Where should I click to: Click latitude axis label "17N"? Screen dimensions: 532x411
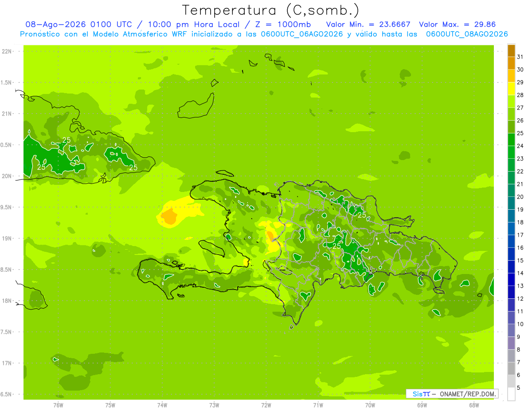(7, 363)
